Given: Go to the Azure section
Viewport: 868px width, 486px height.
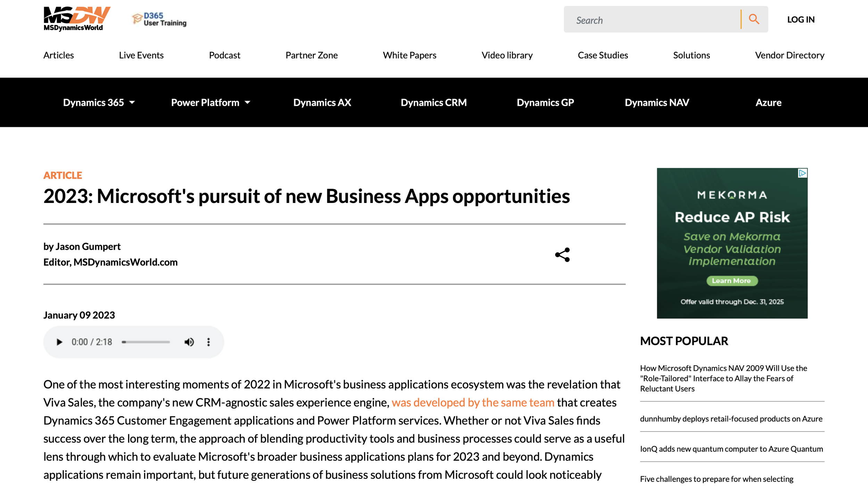Looking at the screenshot, I should pos(768,103).
